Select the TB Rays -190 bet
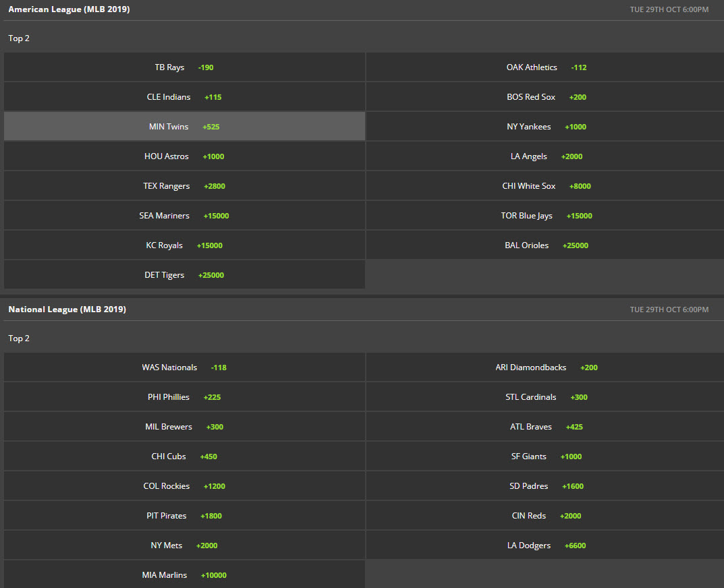This screenshot has height=588, width=724. click(x=184, y=67)
